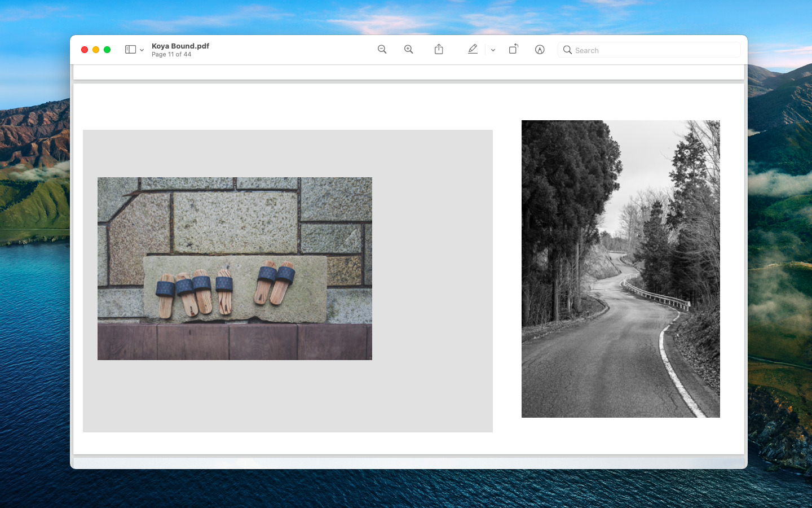Image resolution: width=812 pixels, height=508 pixels.
Task: Click the Zoom Out magnifier icon
Action: pyautogui.click(x=382, y=50)
